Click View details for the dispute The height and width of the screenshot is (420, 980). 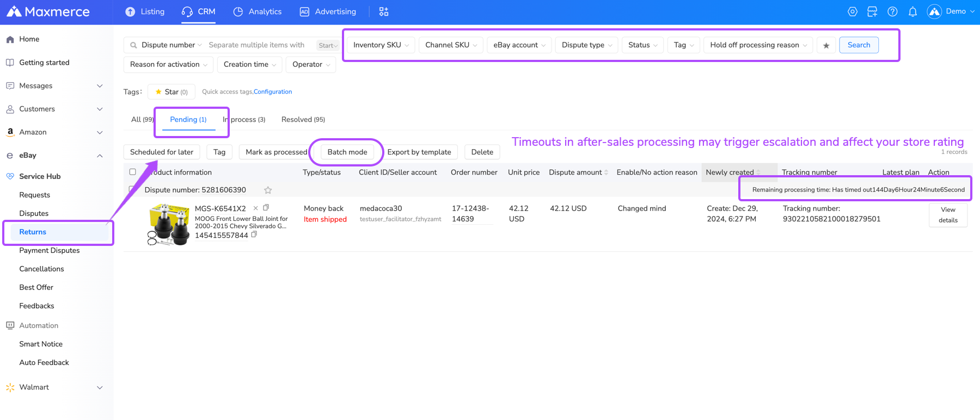point(948,215)
